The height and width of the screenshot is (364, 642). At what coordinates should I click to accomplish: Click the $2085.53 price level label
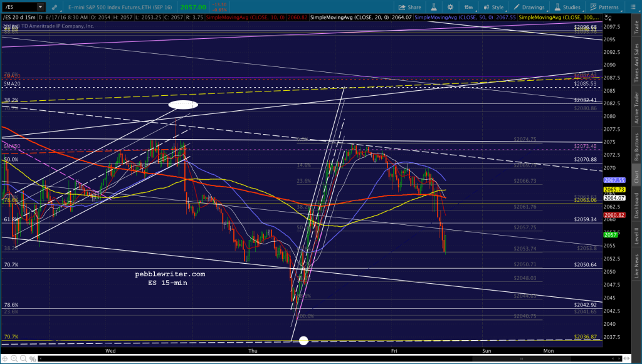tap(586, 84)
